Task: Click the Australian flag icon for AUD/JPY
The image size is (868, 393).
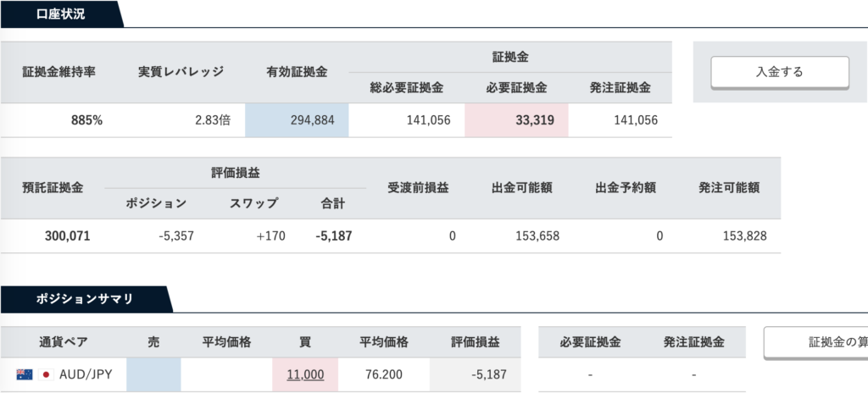Action: click(25, 374)
